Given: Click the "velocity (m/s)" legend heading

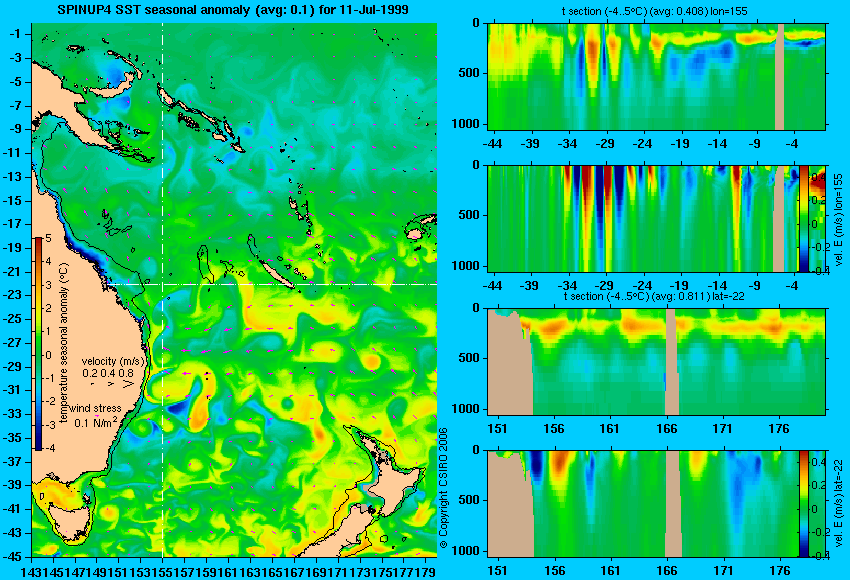Looking at the screenshot, I should tap(113, 361).
